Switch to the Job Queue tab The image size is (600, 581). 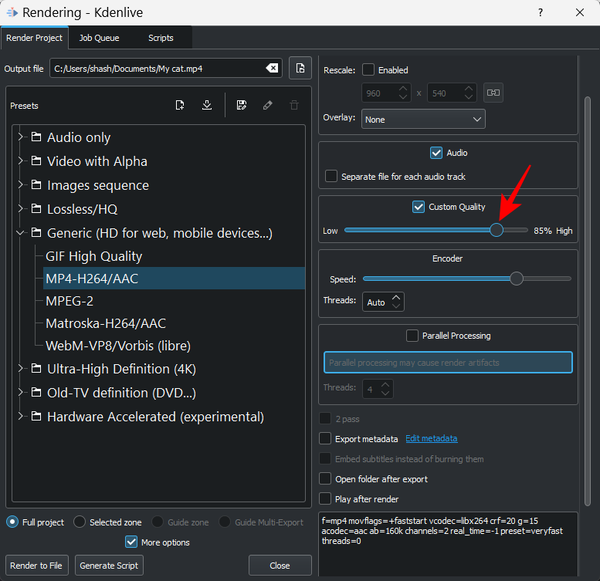(x=99, y=38)
